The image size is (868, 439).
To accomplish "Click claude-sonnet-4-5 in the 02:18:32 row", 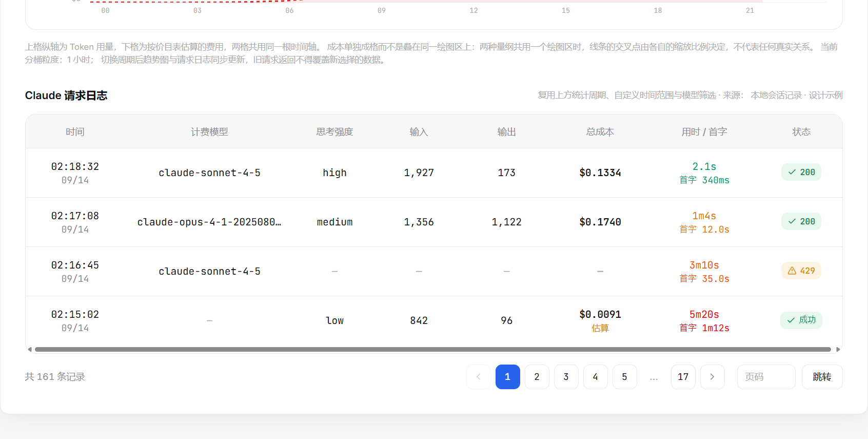I will 209,173.
